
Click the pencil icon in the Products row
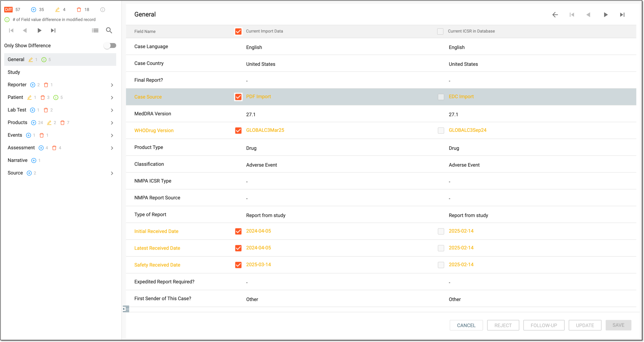49,123
